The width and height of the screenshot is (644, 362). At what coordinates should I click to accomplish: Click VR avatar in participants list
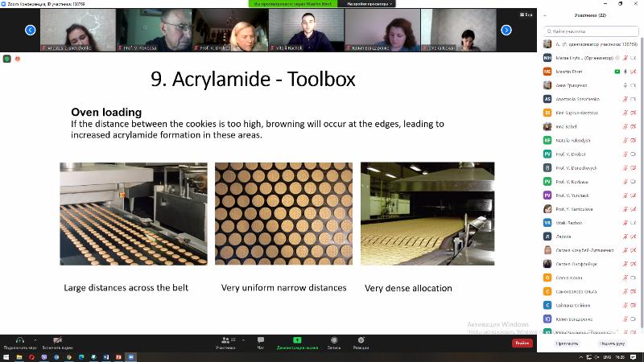547,223
